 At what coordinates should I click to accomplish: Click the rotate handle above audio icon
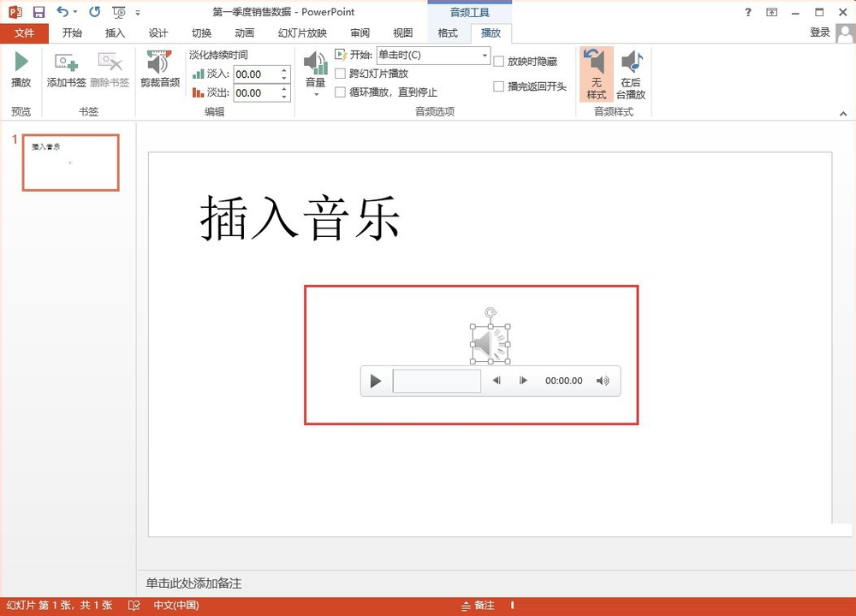point(490,312)
